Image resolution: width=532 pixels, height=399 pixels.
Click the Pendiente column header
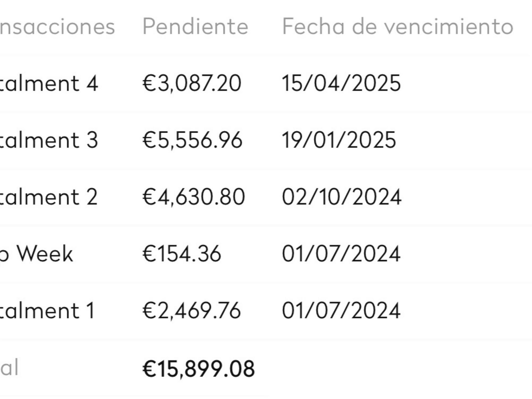[x=195, y=27]
